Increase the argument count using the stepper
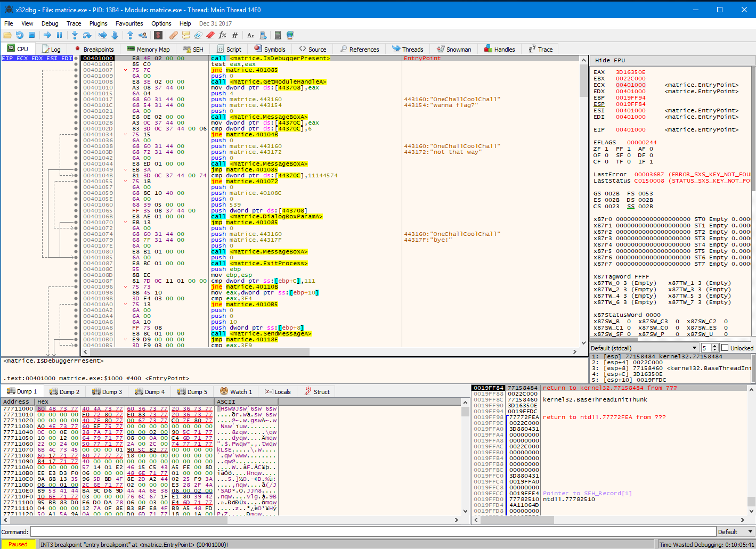756x549 pixels. [716, 346]
